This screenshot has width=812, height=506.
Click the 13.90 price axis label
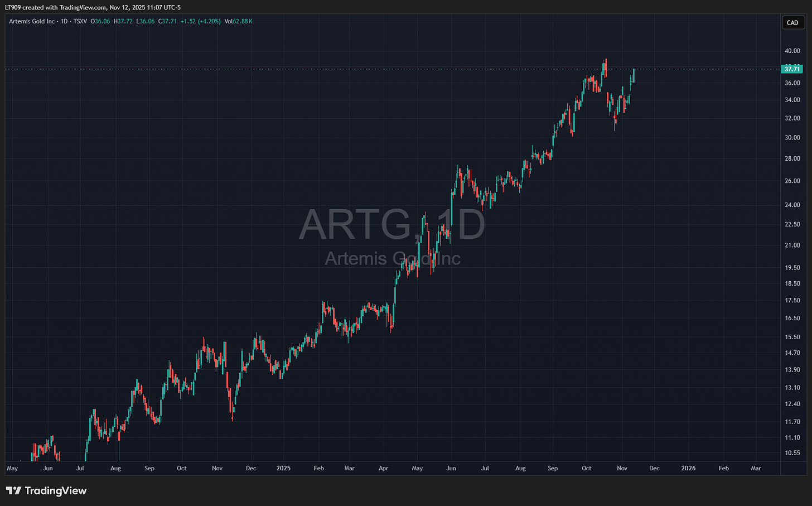tap(792, 370)
